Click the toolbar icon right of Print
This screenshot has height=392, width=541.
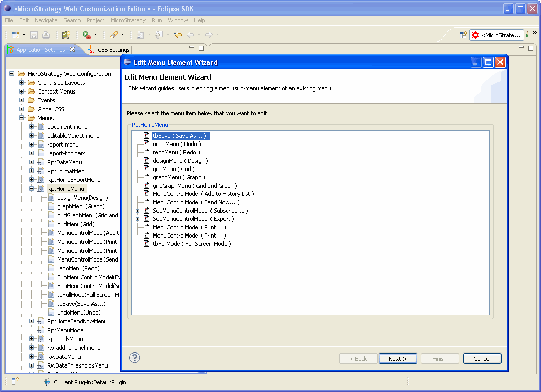point(66,35)
